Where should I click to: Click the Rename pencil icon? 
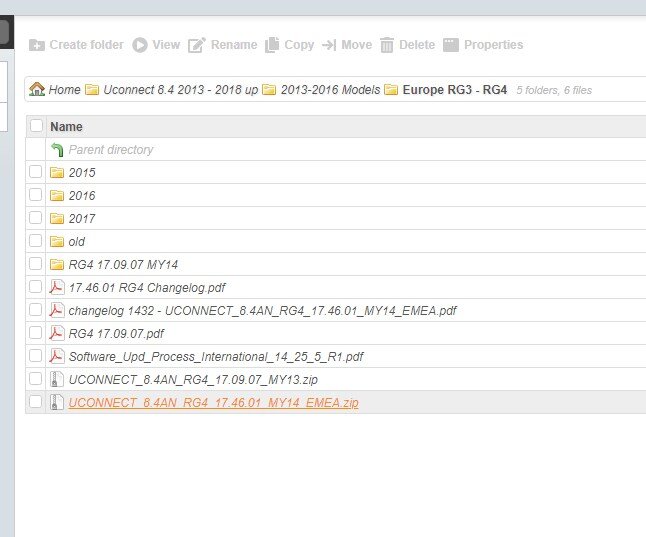coord(197,45)
